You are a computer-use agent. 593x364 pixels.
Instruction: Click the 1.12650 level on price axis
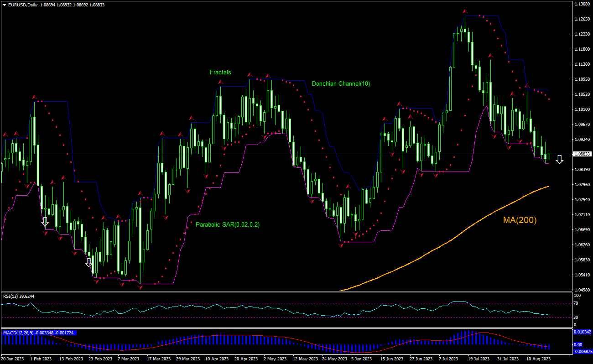tap(582, 19)
